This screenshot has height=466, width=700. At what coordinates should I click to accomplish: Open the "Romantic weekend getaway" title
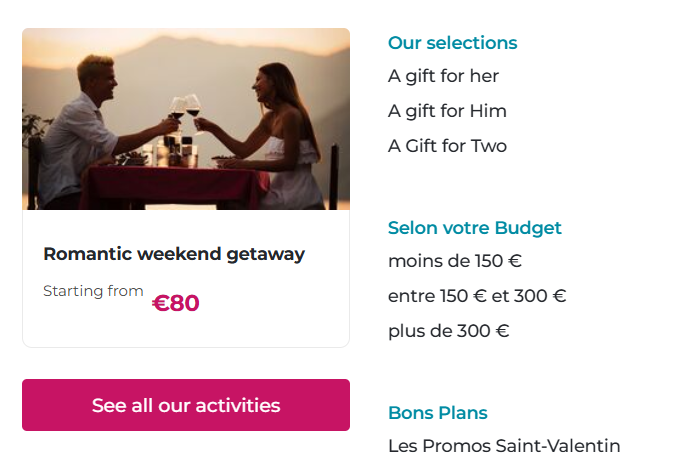click(x=174, y=254)
